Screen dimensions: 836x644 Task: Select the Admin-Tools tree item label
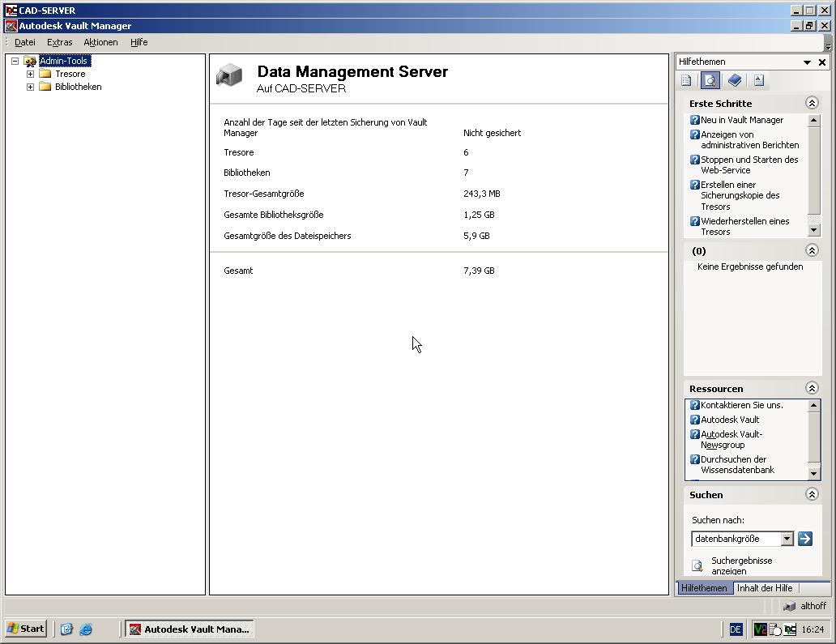pyautogui.click(x=63, y=61)
